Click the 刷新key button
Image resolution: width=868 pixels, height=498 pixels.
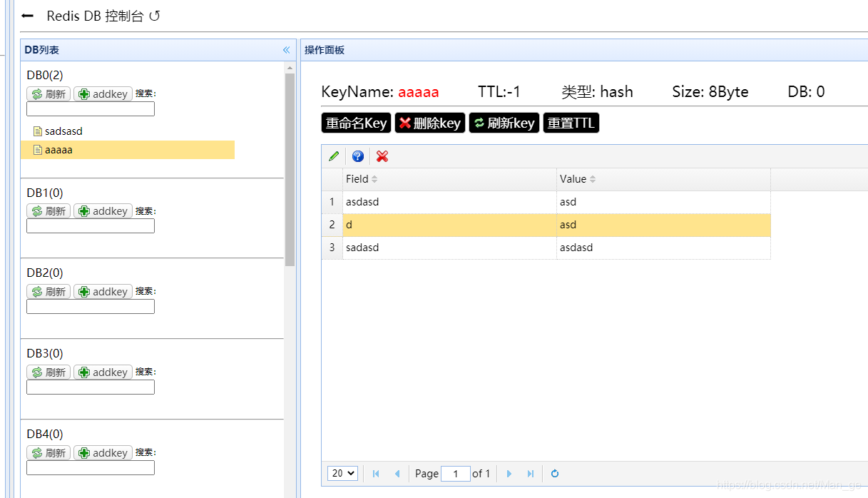tap(504, 123)
